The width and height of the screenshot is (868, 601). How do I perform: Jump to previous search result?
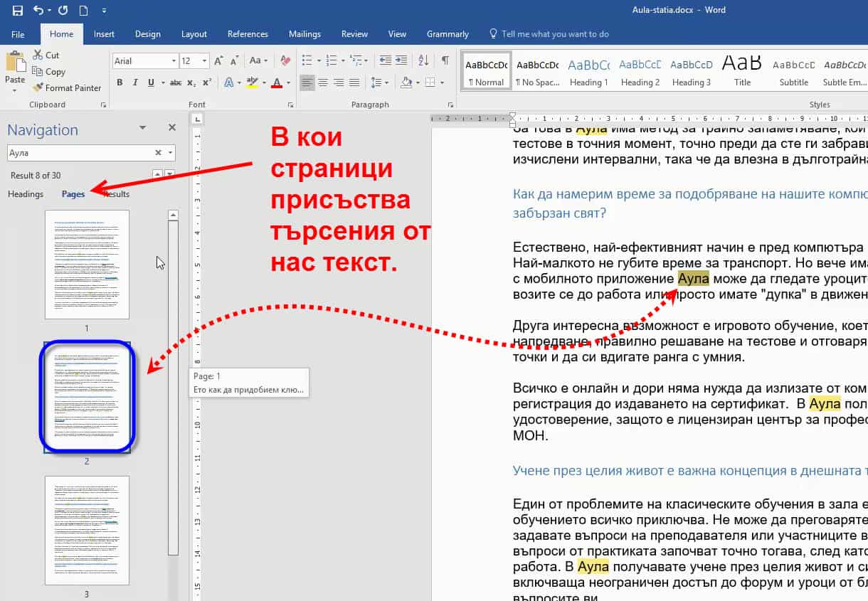tap(157, 174)
